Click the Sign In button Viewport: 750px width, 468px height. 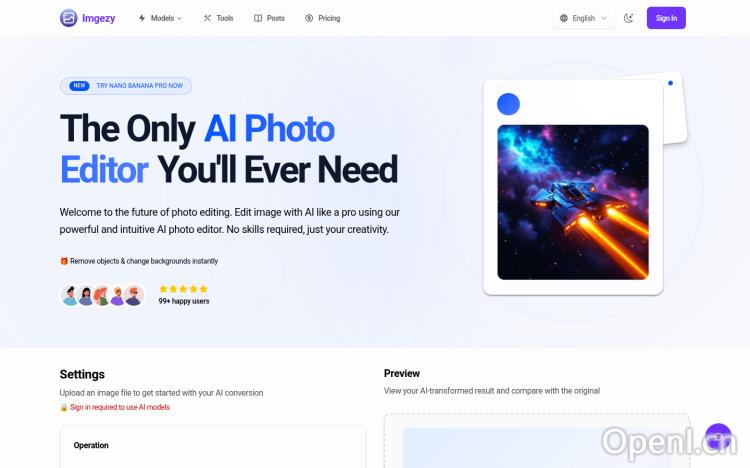666,18
